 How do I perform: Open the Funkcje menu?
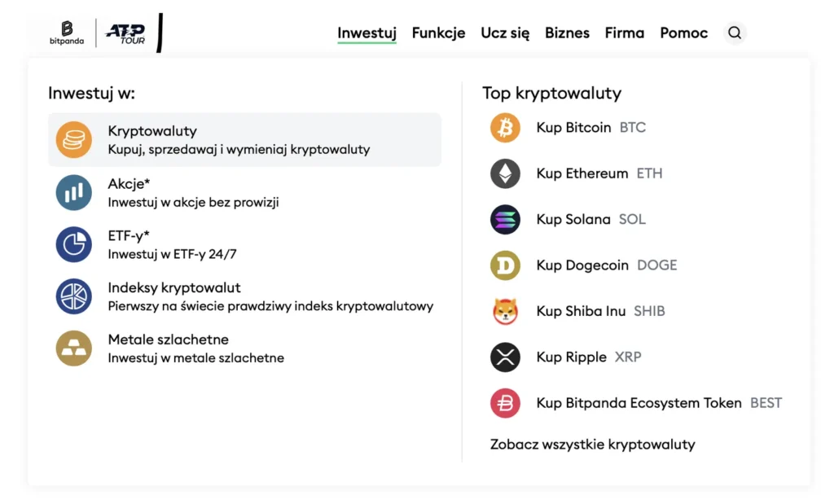[x=438, y=33]
